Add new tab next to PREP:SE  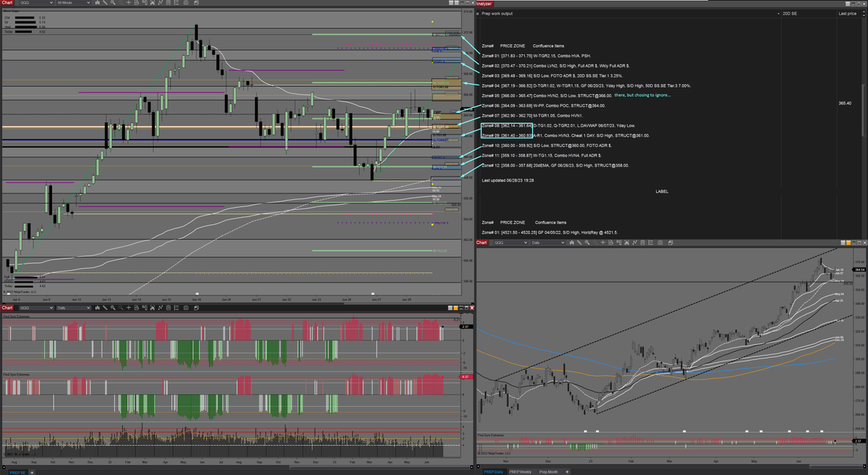[33, 472]
